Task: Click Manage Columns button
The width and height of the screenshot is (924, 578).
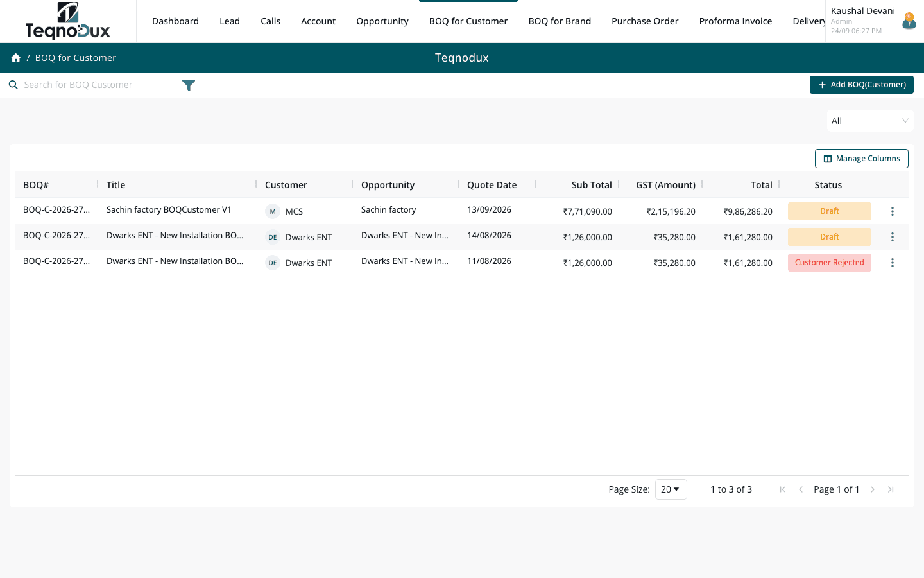Action: click(862, 159)
